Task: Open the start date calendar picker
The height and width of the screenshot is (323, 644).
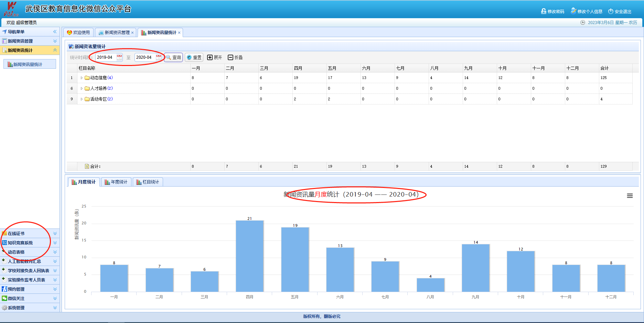Action: (x=119, y=57)
